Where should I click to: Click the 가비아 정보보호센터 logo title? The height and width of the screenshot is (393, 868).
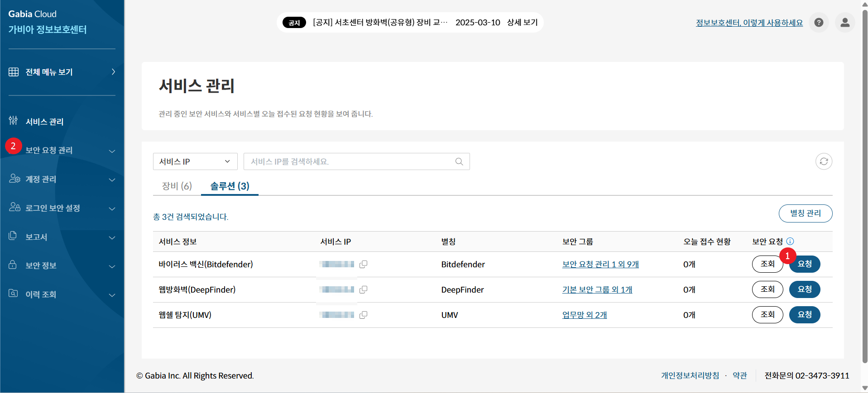pyautogui.click(x=48, y=29)
